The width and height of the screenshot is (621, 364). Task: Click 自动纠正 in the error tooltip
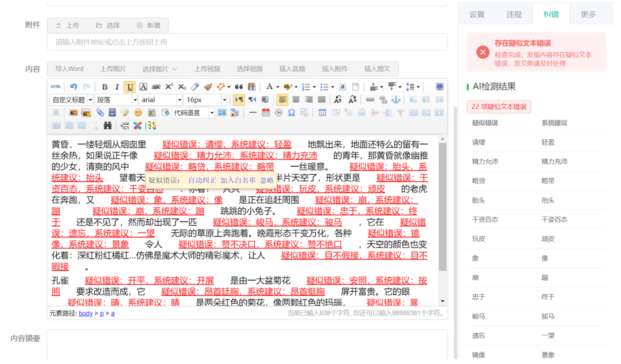[202, 180]
